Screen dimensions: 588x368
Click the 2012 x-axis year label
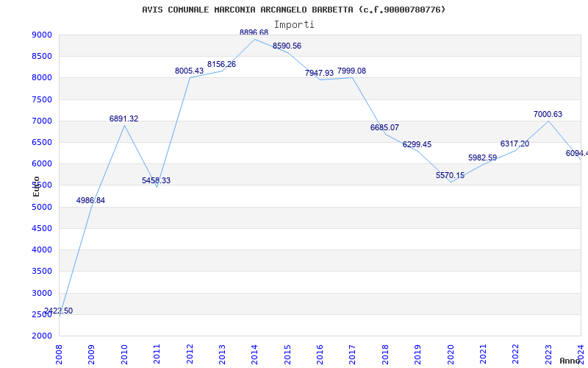190,355
